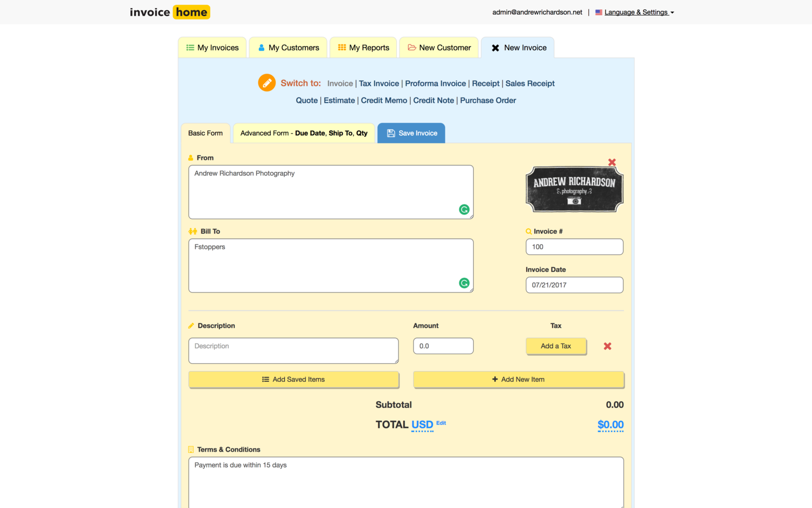
Task: Click the USD currency link
Action: pyautogui.click(x=422, y=425)
